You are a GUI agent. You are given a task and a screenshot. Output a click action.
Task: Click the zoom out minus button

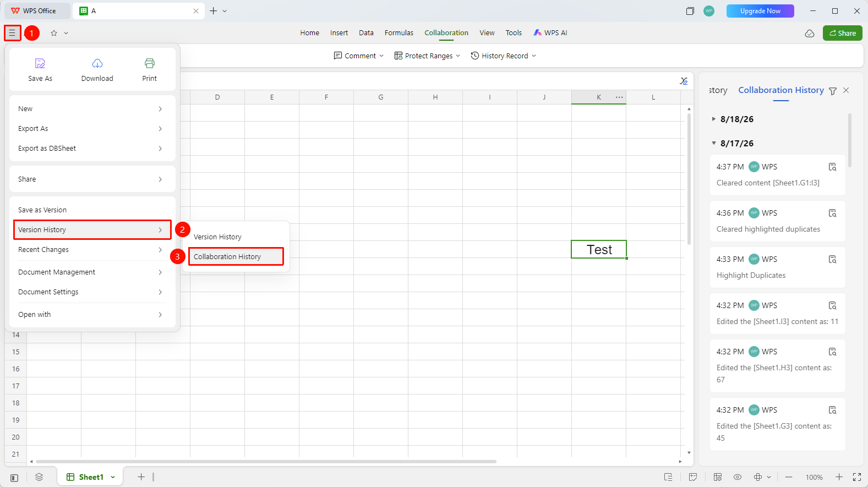click(789, 477)
